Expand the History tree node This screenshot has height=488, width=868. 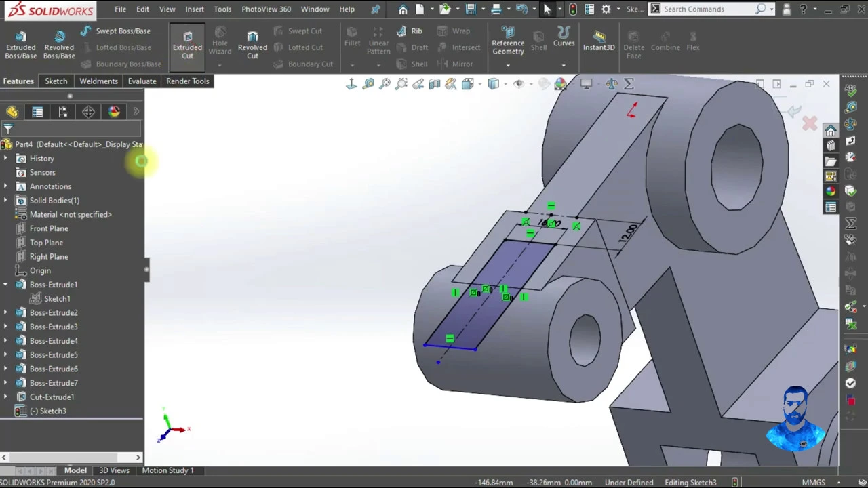5,159
